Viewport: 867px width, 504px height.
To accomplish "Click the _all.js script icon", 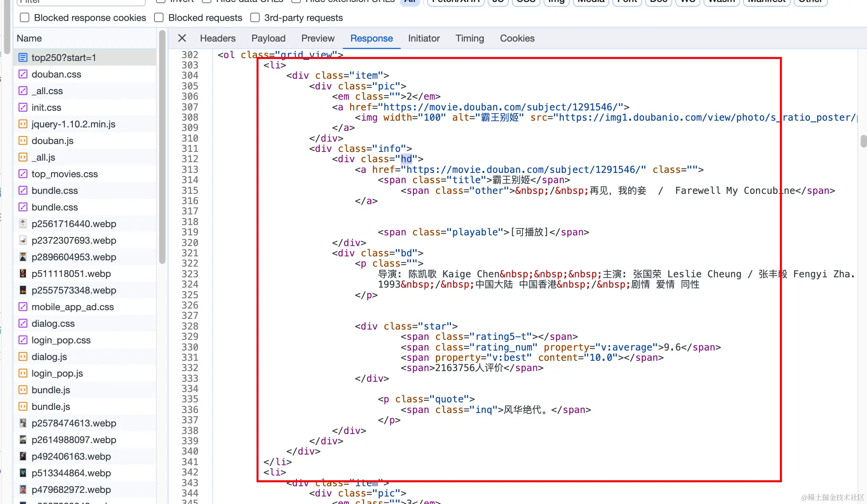I will click(23, 157).
